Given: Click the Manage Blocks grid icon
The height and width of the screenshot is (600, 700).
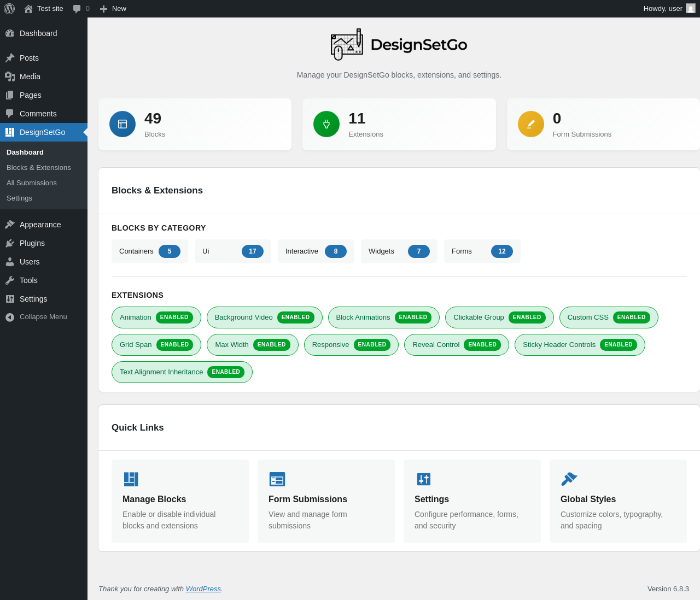Looking at the screenshot, I should tap(131, 479).
